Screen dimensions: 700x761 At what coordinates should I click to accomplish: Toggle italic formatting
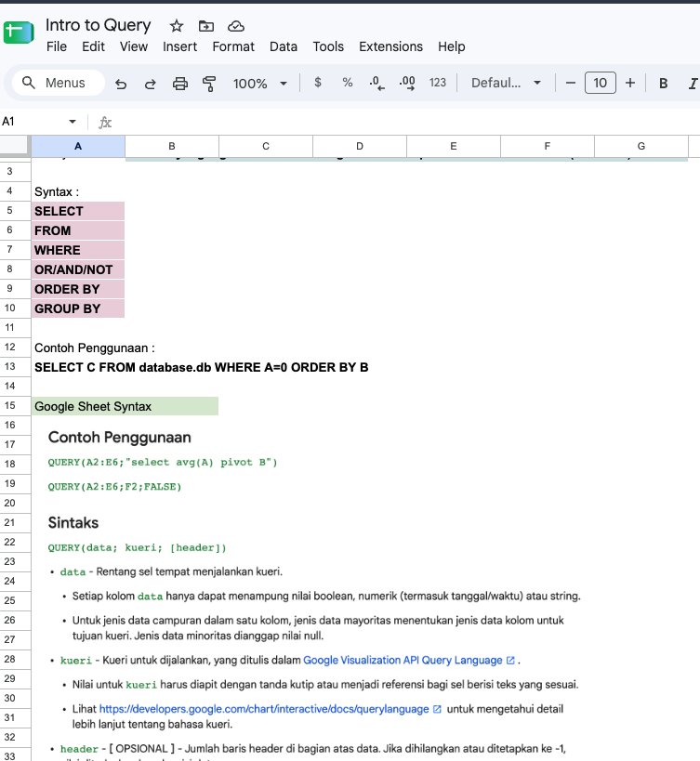[x=693, y=84]
